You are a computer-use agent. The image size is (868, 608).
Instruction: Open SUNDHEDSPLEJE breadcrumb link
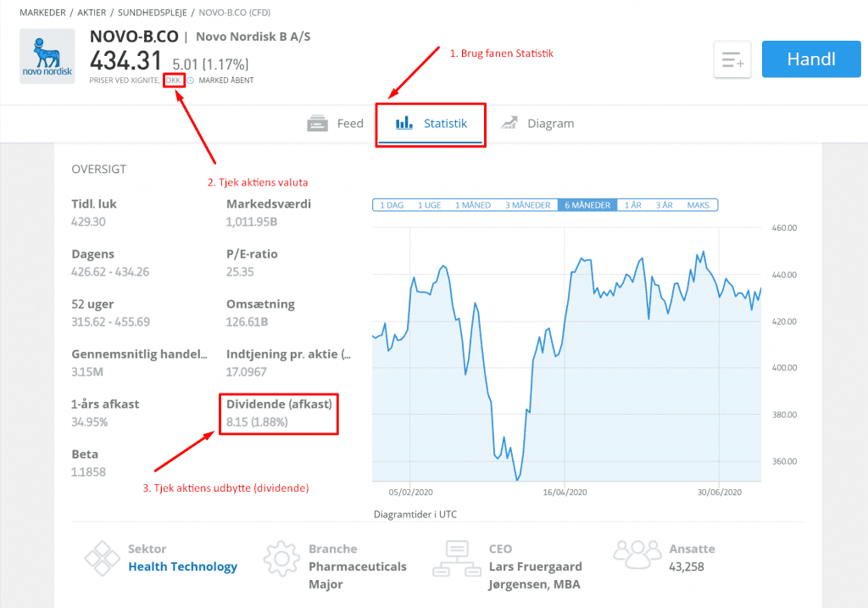point(152,12)
